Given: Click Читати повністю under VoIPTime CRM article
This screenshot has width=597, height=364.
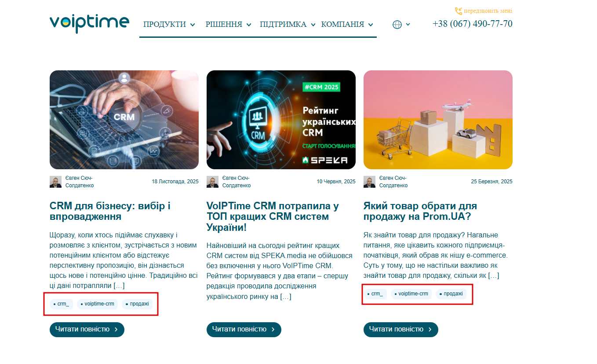Looking at the screenshot, I should 244,329.
